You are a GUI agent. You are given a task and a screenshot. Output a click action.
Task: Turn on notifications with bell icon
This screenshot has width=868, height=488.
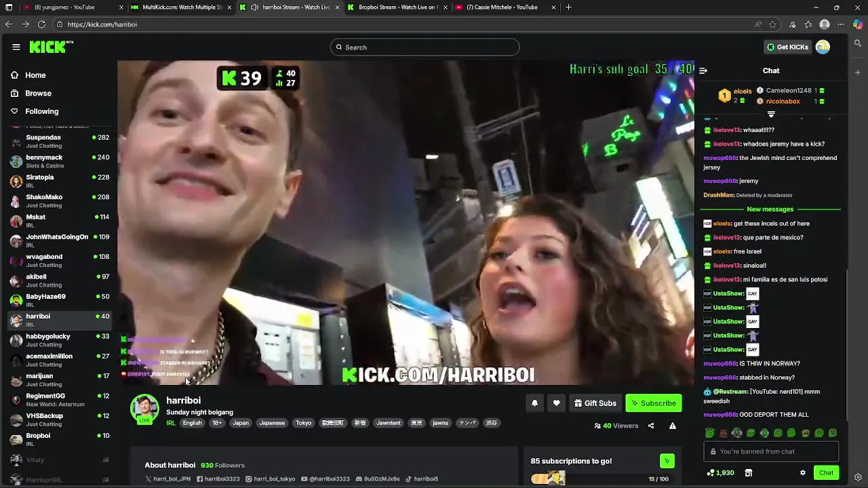[x=534, y=403]
